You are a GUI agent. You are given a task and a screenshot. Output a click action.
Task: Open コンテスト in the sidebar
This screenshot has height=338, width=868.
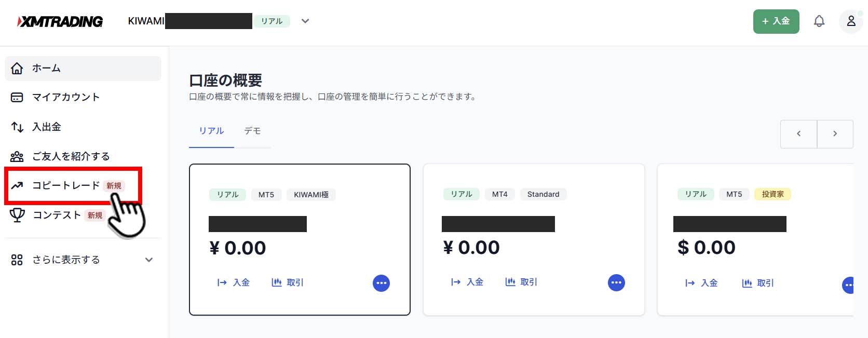[57, 215]
